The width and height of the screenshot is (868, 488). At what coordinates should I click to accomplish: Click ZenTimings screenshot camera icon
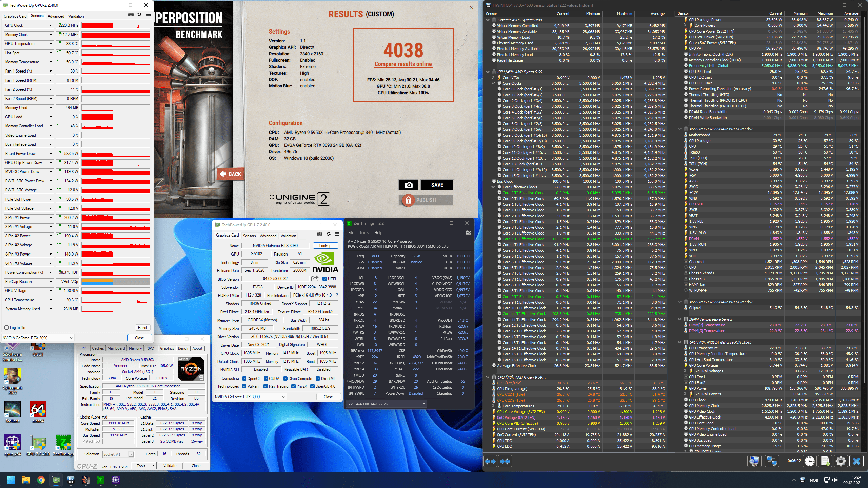tap(468, 232)
